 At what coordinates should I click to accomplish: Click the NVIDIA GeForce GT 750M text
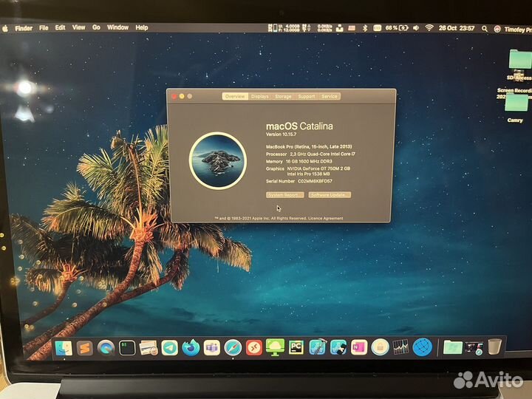pyautogui.click(x=318, y=168)
